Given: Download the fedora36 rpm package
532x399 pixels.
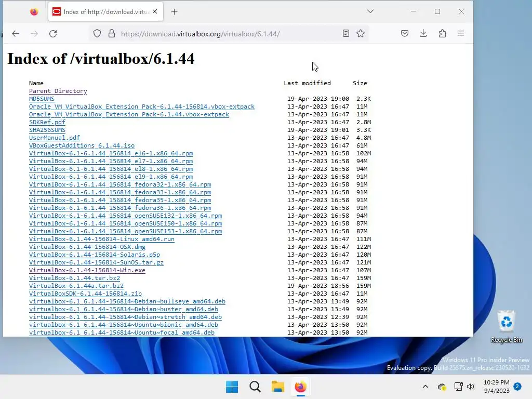Looking at the screenshot, I should tap(120, 208).
